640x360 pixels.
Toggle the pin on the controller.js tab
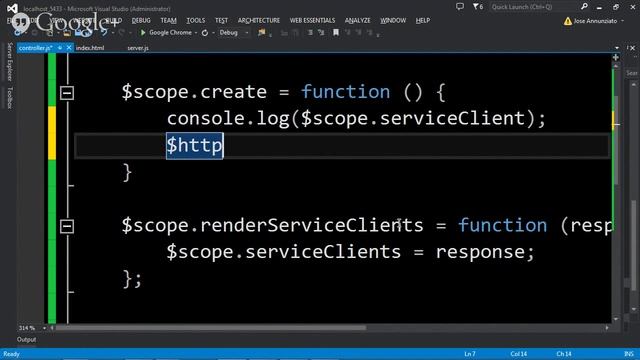pyautogui.click(x=60, y=48)
